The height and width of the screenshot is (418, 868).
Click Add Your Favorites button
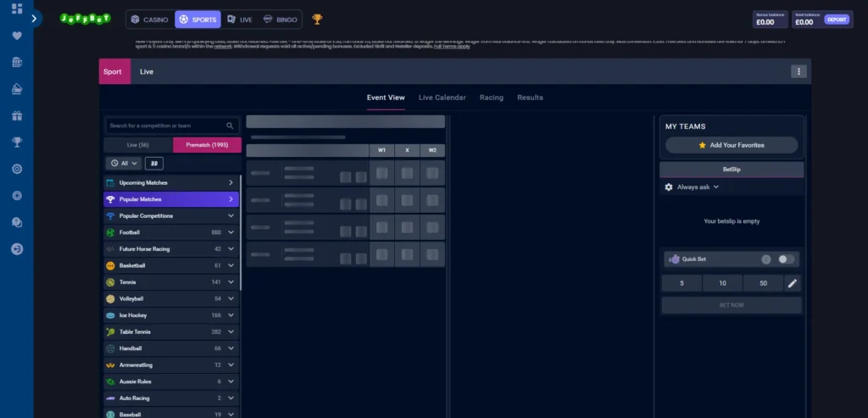(x=732, y=145)
